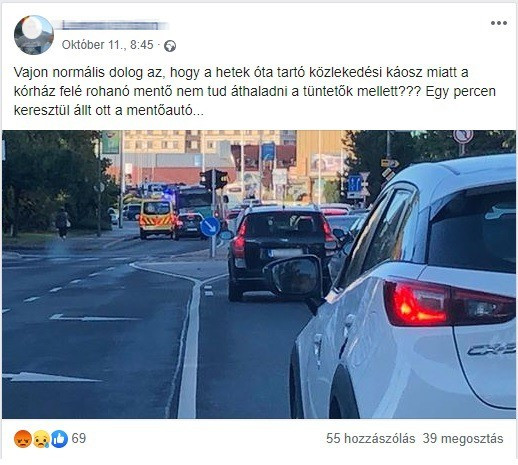This screenshot has height=465, width=518.
Task: Click the pedestrian on the sidewalk in photo
Action: pos(62,222)
